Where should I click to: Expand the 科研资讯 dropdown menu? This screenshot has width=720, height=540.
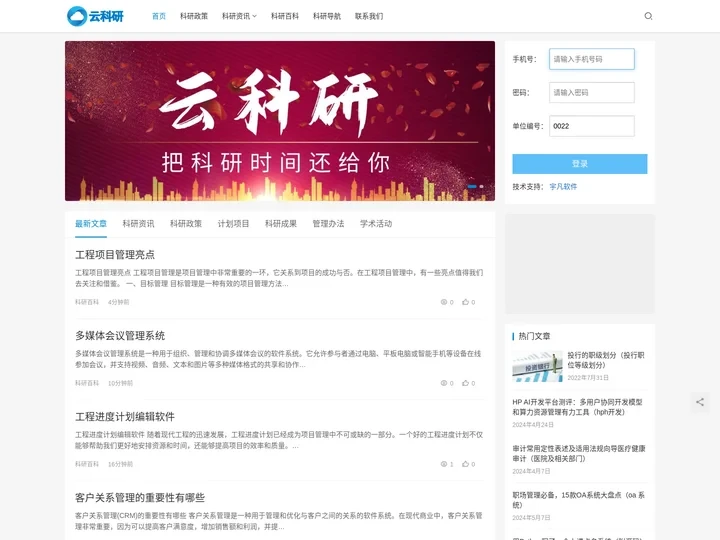239,16
